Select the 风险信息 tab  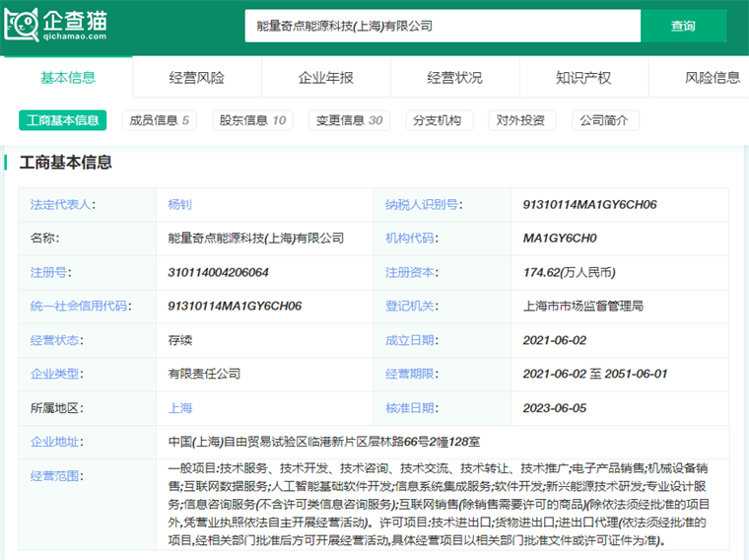[712, 78]
